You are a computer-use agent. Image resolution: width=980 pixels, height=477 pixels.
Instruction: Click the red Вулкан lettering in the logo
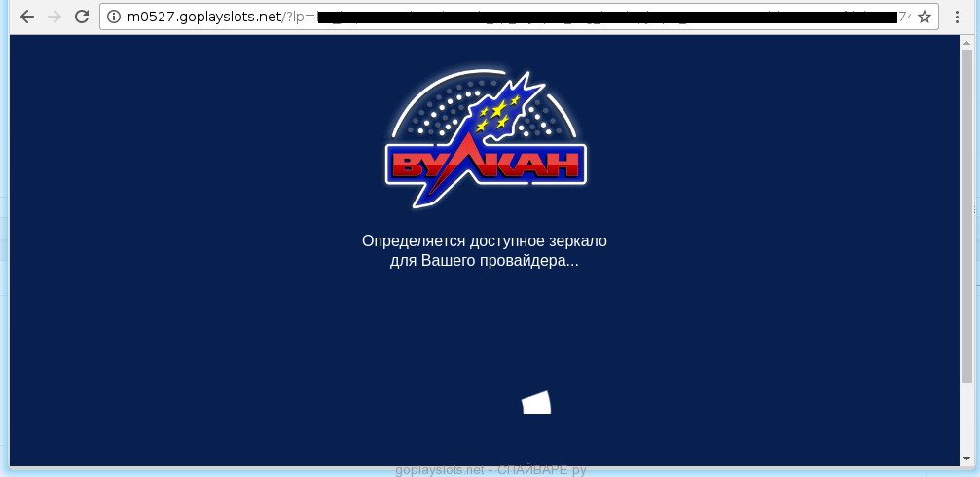click(x=487, y=165)
